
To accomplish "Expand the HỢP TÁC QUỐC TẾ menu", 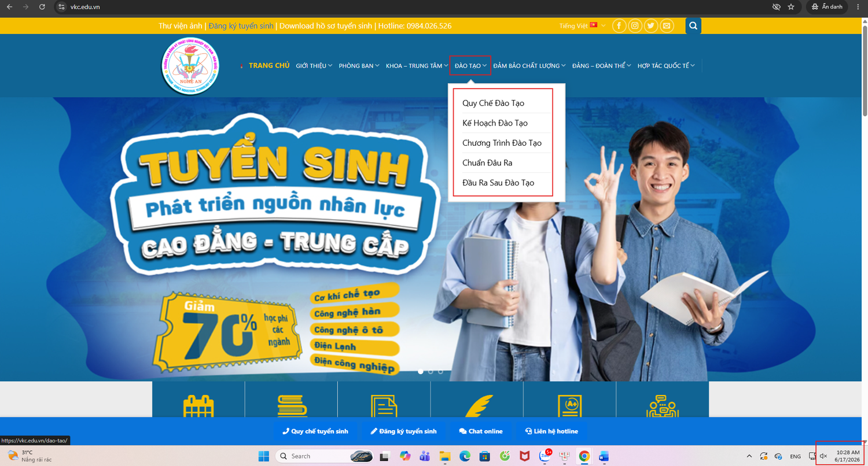I will pyautogui.click(x=666, y=66).
